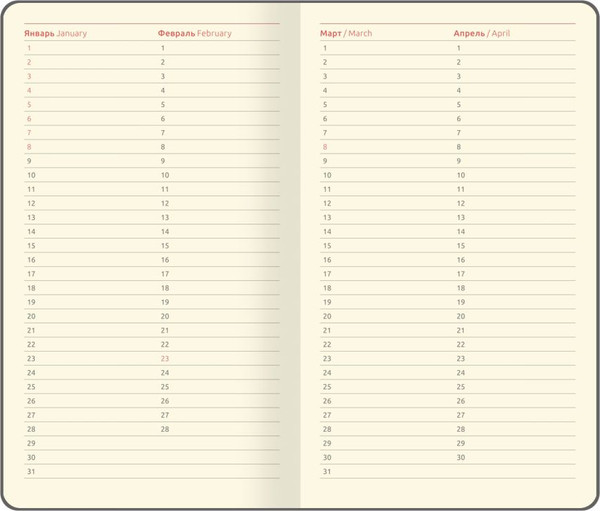Click day 30 in the April column
Image resolution: width=600 pixels, height=511 pixels.
click(460, 457)
